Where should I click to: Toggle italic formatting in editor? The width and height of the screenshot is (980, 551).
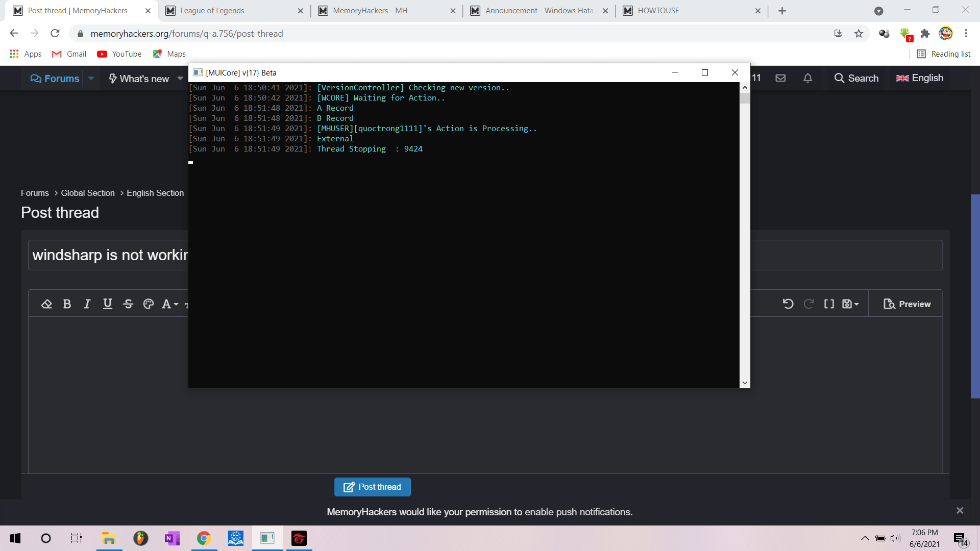87,304
